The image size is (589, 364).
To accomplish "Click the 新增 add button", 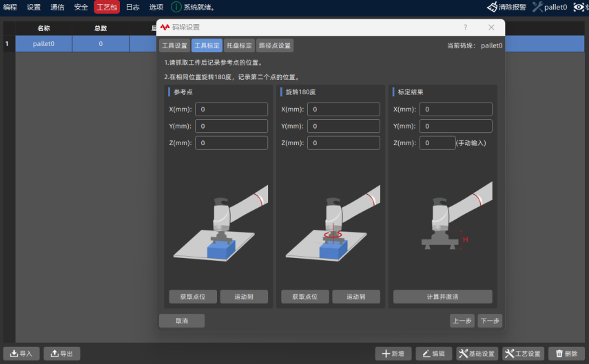I will [393, 354].
